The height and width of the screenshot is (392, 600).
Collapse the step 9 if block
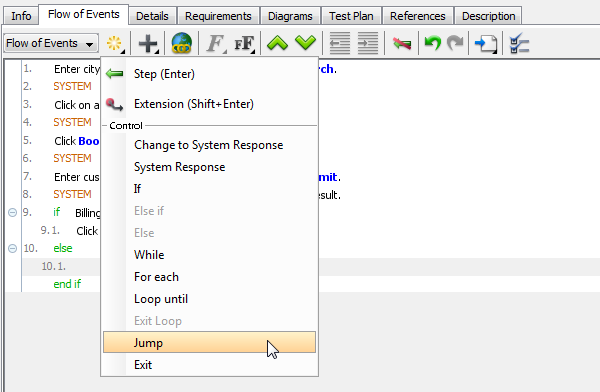(12, 212)
